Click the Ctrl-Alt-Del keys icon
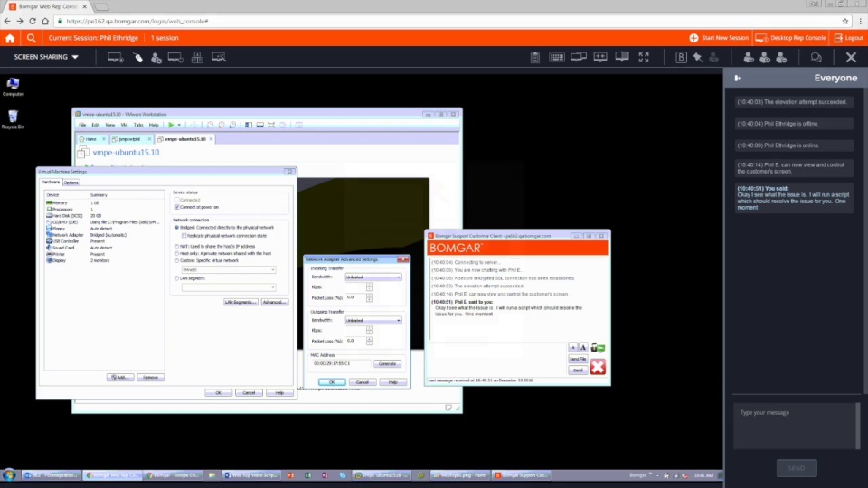The height and width of the screenshot is (488, 868). click(x=197, y=58)
